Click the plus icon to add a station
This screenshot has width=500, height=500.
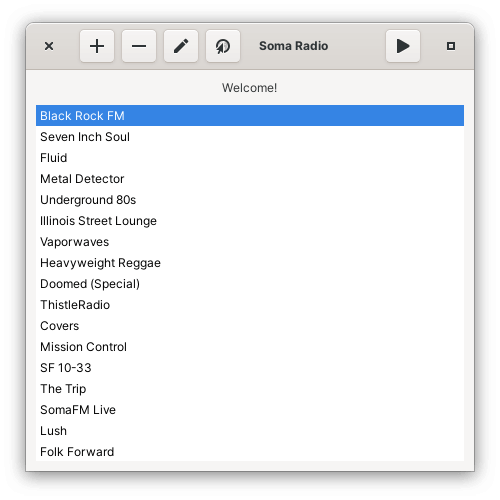click(x=97, y=46)
